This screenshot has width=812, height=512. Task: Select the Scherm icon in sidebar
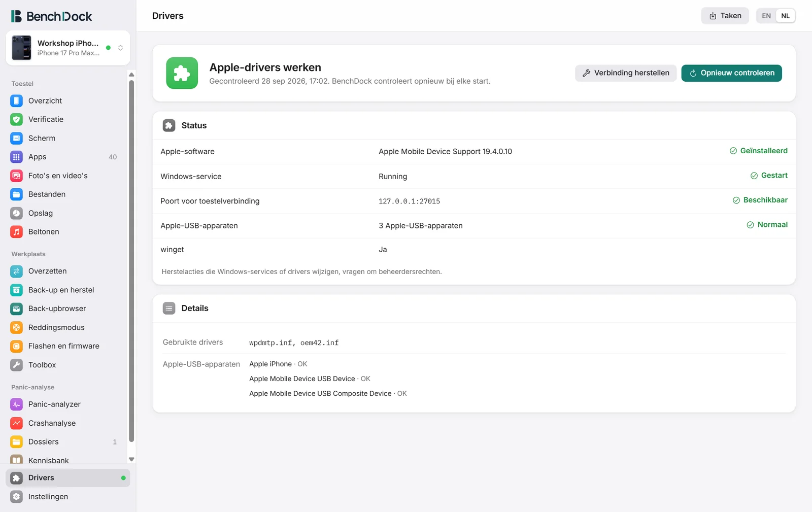pos(16,138)
